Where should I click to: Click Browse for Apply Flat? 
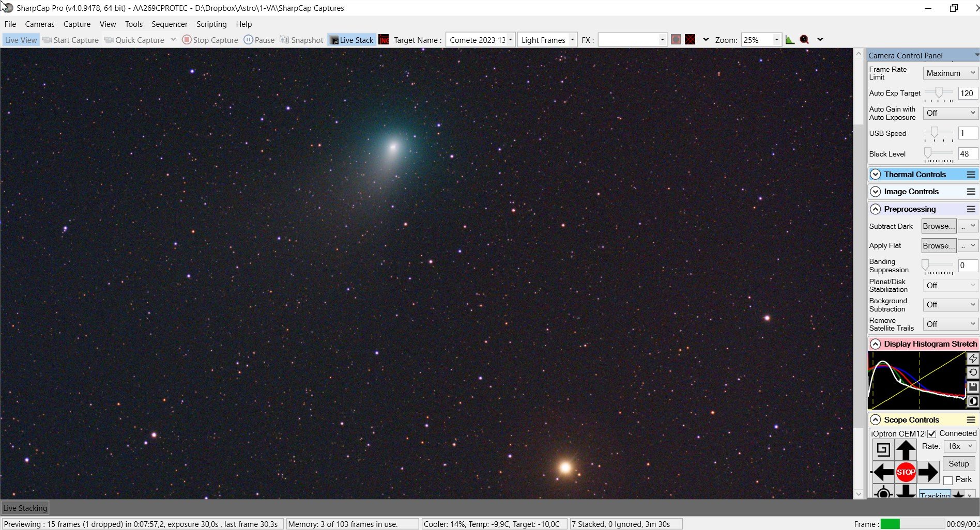939,246
